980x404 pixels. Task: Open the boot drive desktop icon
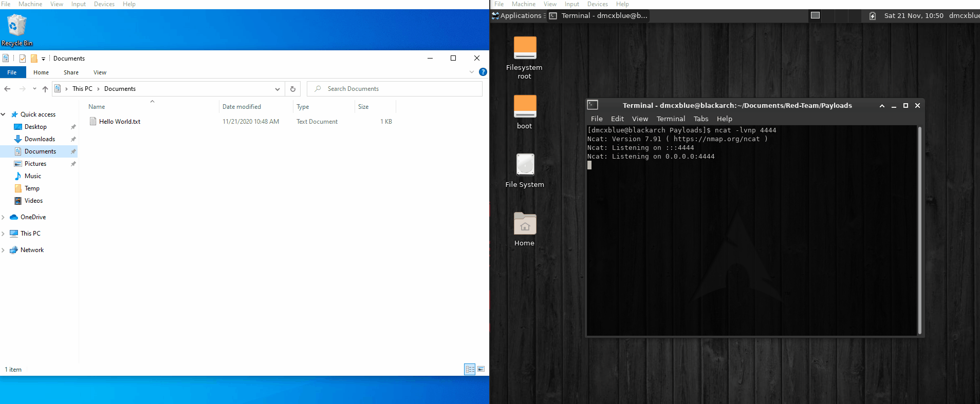(525, 112)
